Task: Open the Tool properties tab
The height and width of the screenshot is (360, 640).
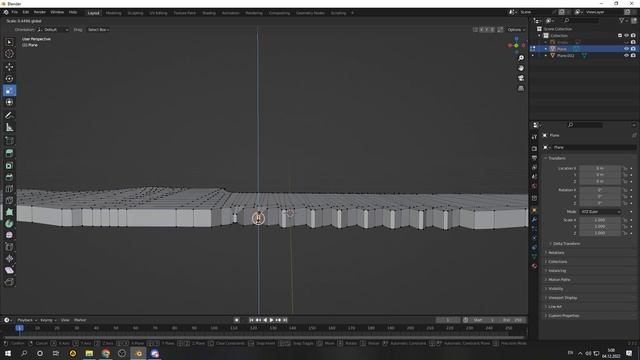Action: tap(534, 137)
